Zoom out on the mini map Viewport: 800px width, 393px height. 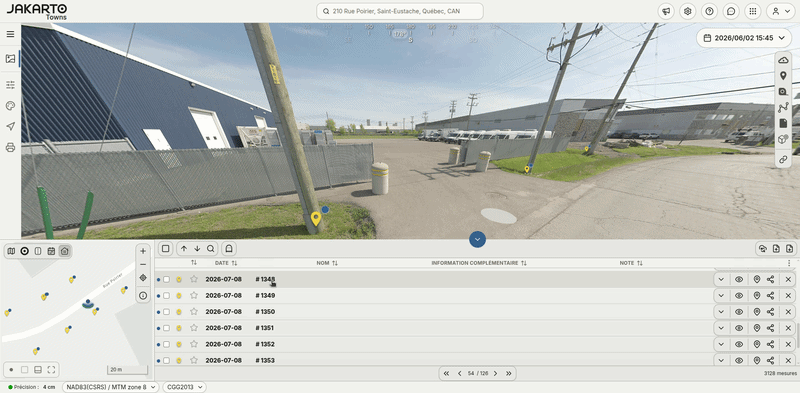143,264
